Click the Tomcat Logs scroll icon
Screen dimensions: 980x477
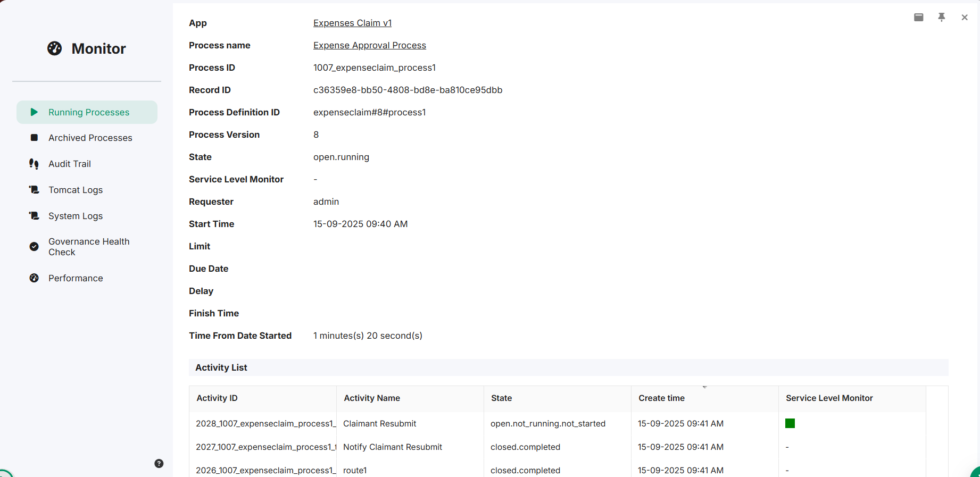34,190
